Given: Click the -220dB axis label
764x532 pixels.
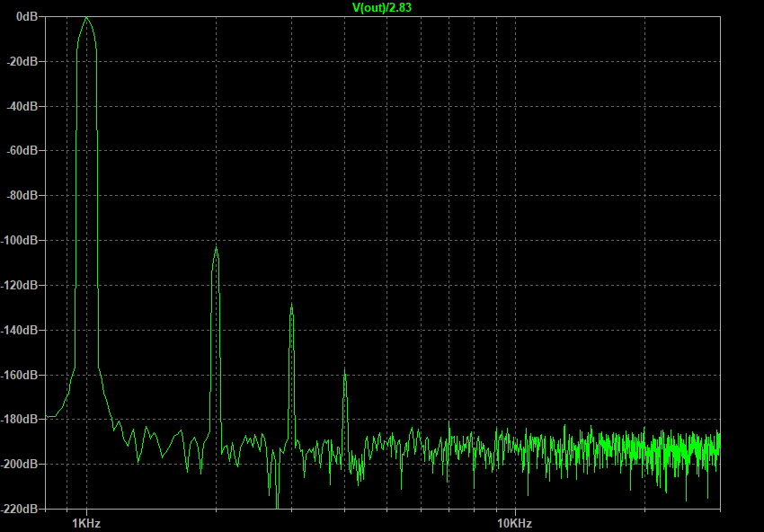Looking at the screenshot, I should 20,509.
